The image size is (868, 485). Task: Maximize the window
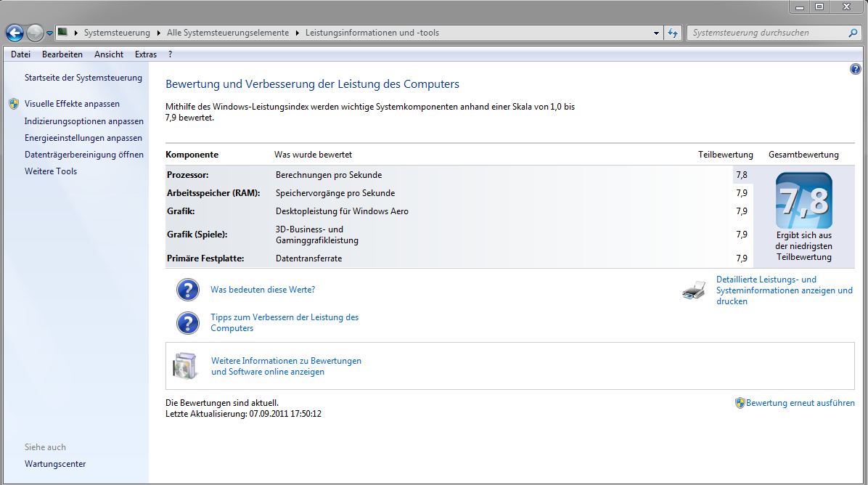(x=819, y=7)
